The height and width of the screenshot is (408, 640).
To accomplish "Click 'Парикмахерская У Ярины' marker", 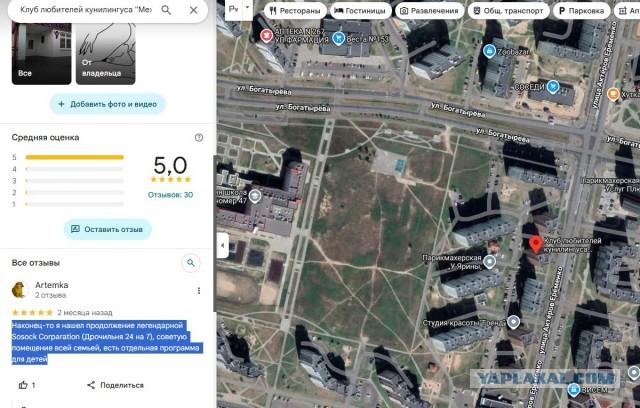I will tap(489, 262).
